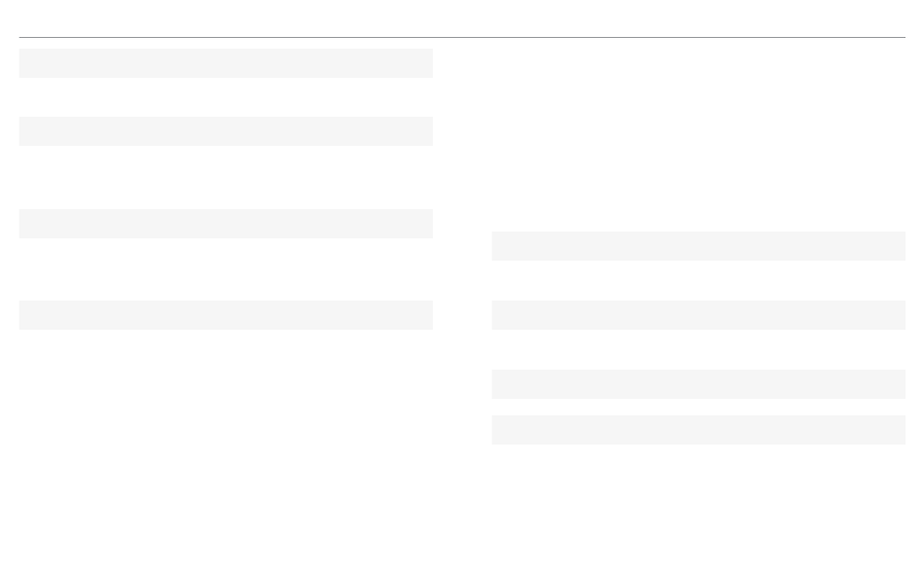Click the first gray bar in right column
This screenshot has width=924, height=570.
(698, 246)
